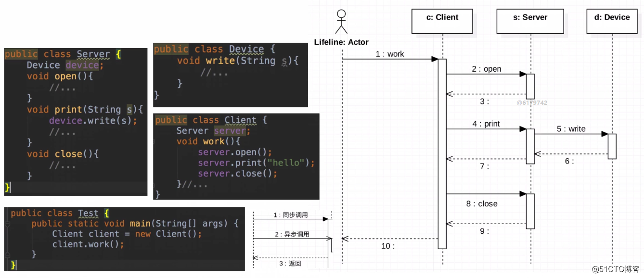The width and height of the screenshot is (644, 278).
Task: Click the '3 :' return message label under open
Action: tap(484, 101)
